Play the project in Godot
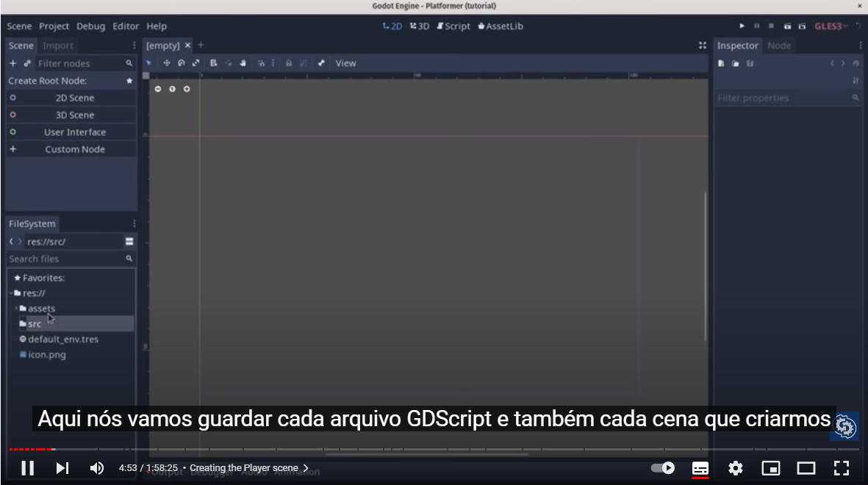This screenshot has height=485, width=868. point(742,26)
